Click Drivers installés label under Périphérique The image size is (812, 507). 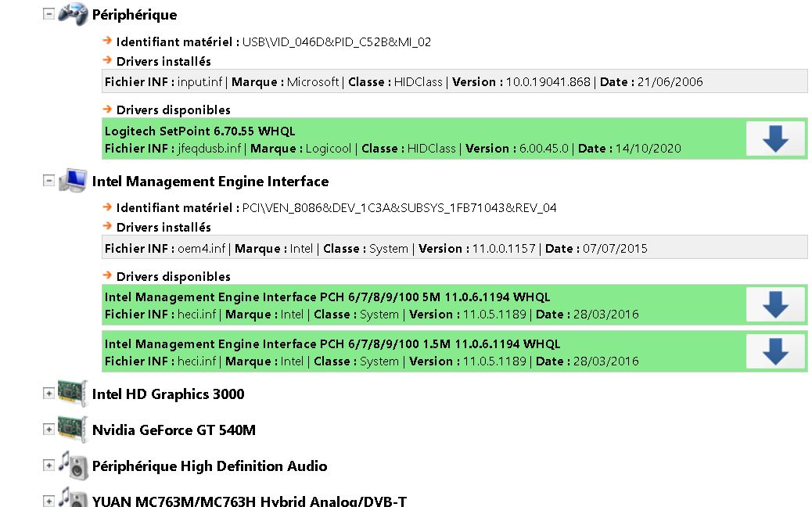163,62
